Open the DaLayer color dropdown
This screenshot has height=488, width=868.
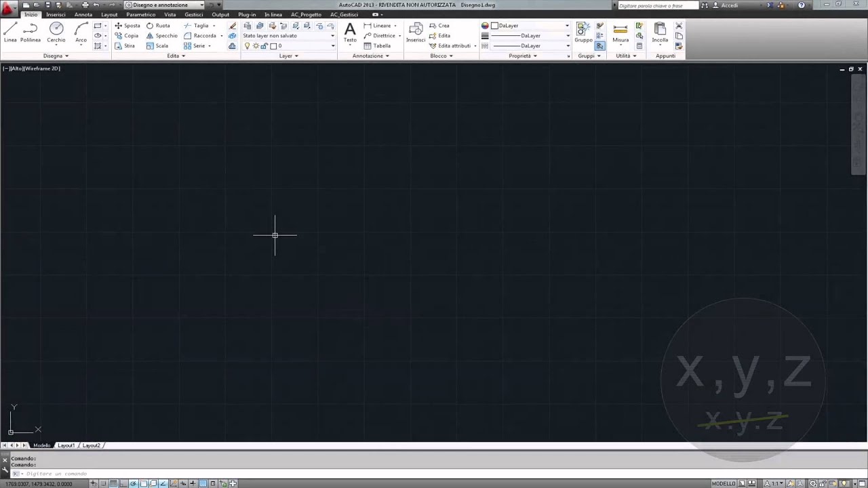(530, 26)
